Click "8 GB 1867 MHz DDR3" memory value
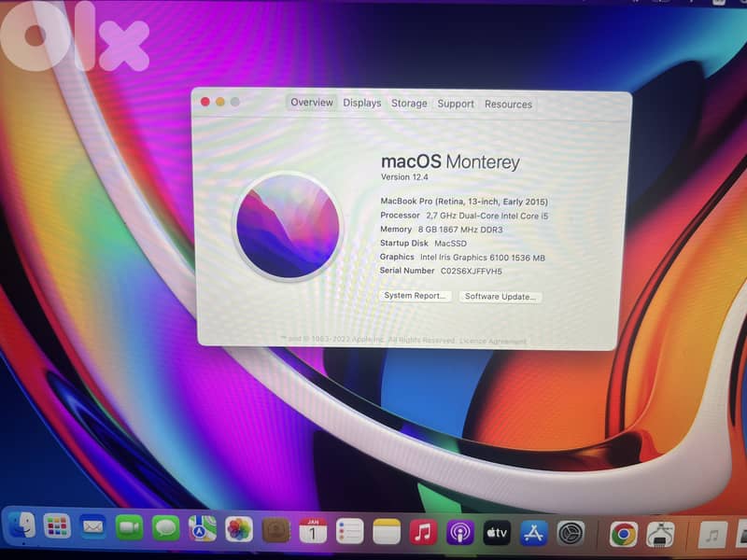Image resolution: width=747 pixels, height=560 pixels. click(x=460, y=230)
